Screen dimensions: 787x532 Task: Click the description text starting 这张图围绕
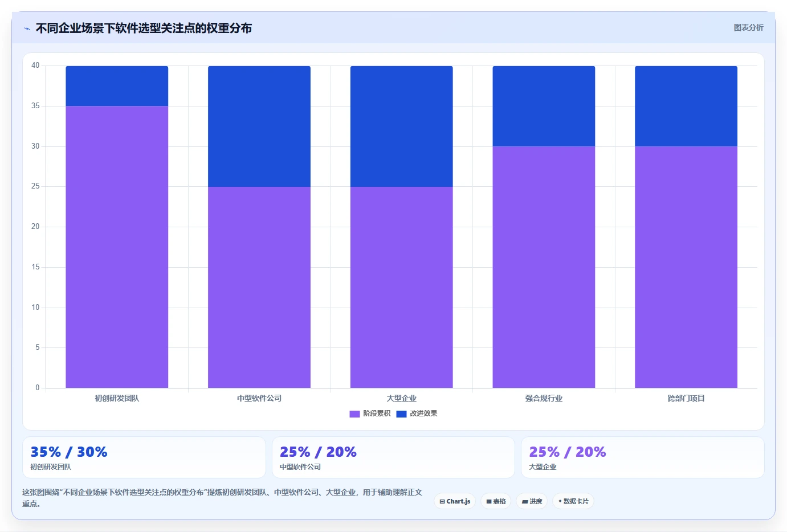[x=222, y=498]
